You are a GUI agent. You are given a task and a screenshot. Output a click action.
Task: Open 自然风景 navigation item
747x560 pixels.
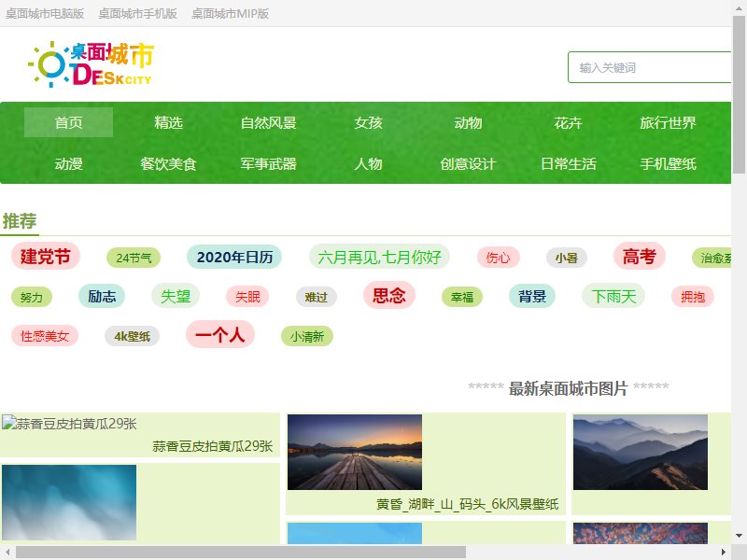pos(269,122)
